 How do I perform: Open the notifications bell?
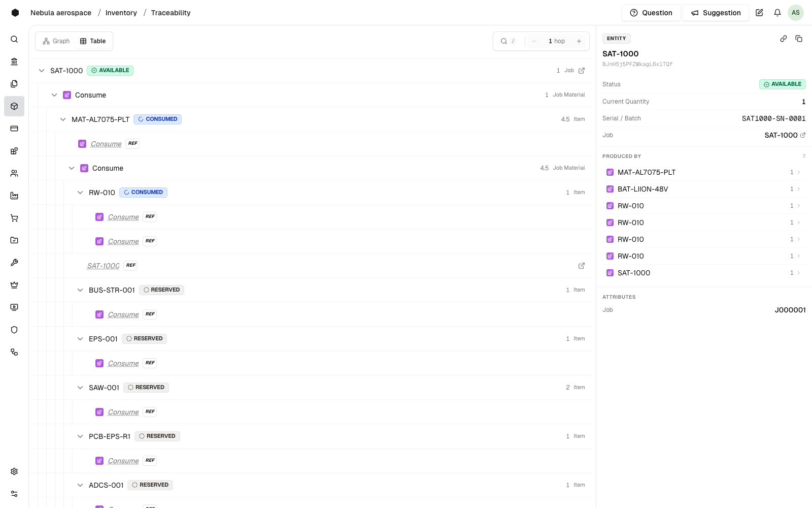pos(777,13)
